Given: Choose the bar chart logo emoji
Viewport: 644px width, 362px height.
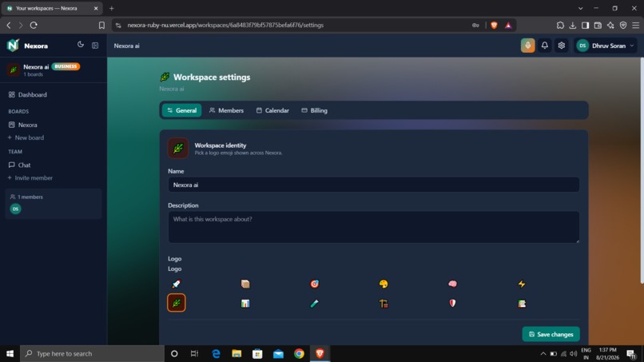Looking at the screenshot, I should tap(245, 303).
